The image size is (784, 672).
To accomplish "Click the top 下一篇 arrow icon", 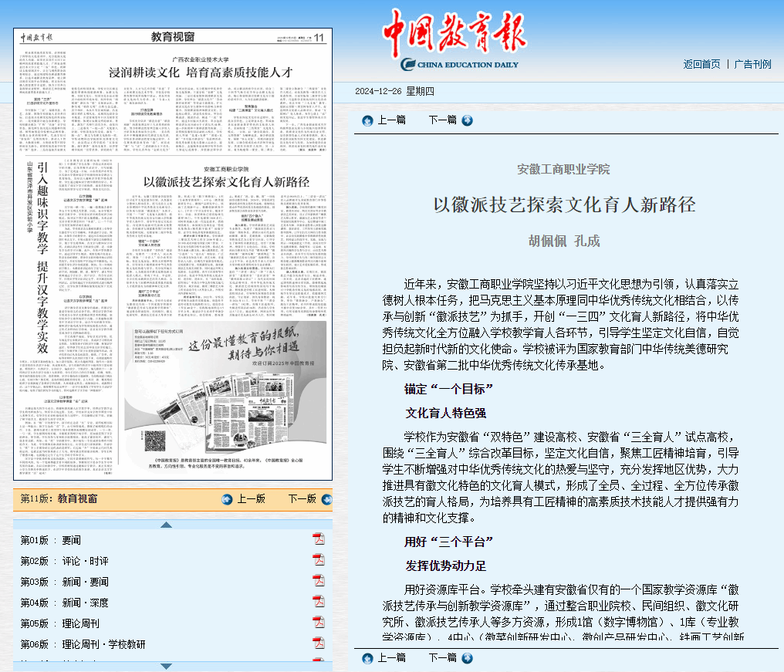I will [x=467, y=120].
